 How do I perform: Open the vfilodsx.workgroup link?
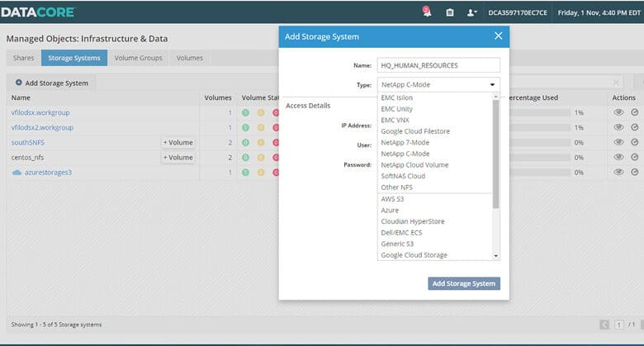coord(40,112)
